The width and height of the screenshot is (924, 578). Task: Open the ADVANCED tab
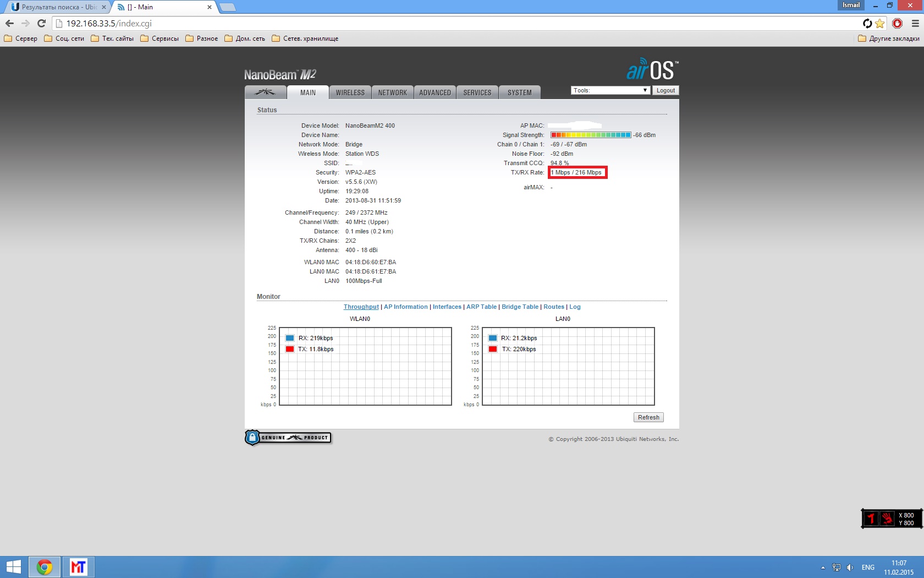click(x=435, y=92)
